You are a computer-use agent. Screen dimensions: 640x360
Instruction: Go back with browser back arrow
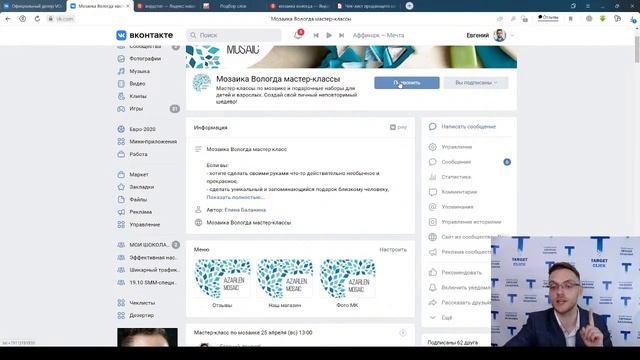click(x=8, y=19)
